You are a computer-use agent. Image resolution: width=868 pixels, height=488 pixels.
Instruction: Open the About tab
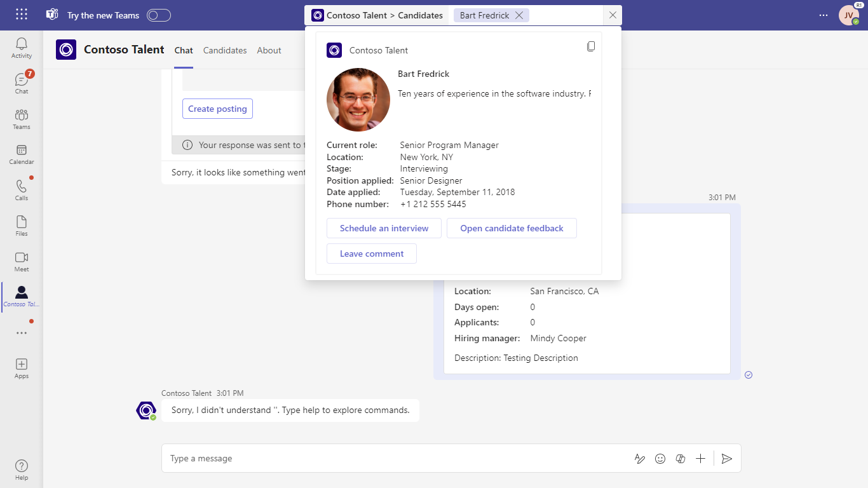click(x=269, y=50)
